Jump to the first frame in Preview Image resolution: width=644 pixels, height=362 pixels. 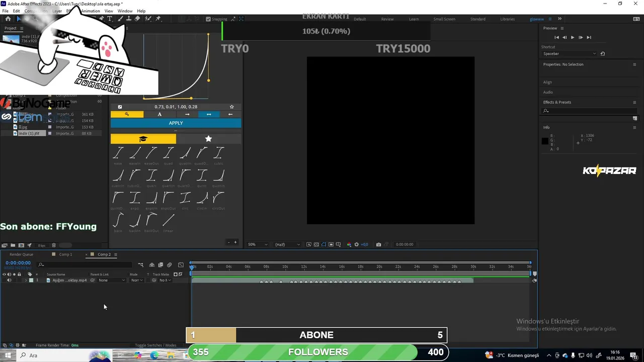tap(556, 37)
